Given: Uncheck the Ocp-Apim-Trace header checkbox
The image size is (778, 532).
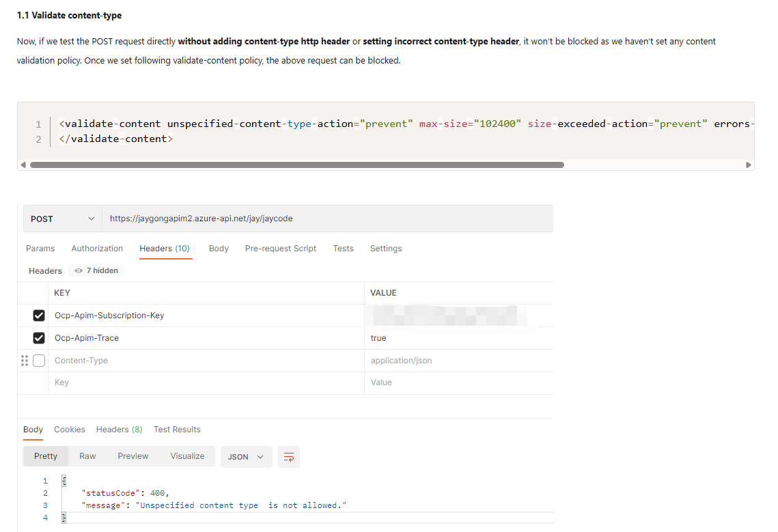Looking at the screenshot, I should point(39,338).
